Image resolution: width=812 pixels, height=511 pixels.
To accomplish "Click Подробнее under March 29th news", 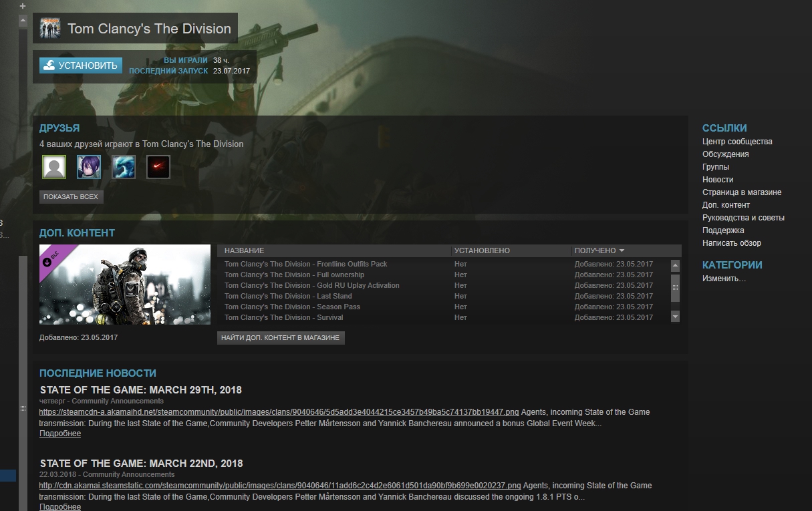I will 60,434.
